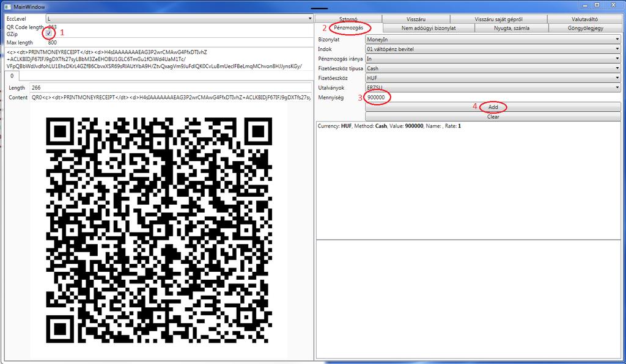Click the generated QR code image
Viewport: 626px width, 364px height.
coord(159,230)
